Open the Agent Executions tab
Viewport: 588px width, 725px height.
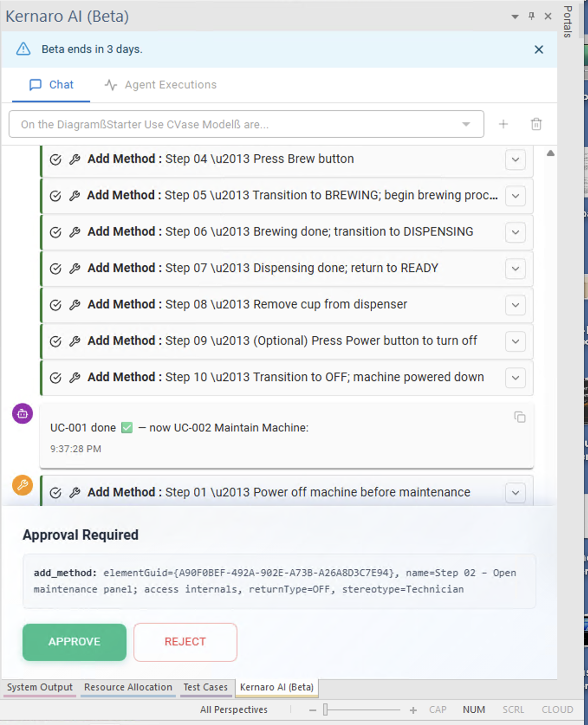(160, 85)
